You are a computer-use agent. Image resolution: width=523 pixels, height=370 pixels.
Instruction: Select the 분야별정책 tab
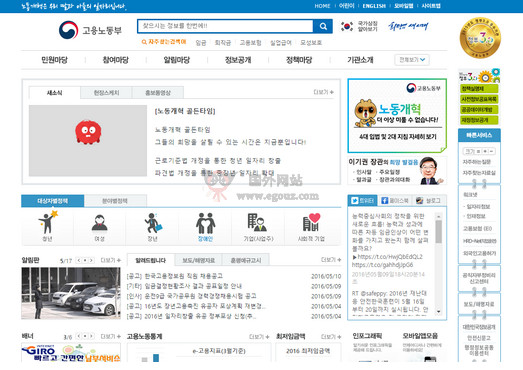(x=115, y=201)
